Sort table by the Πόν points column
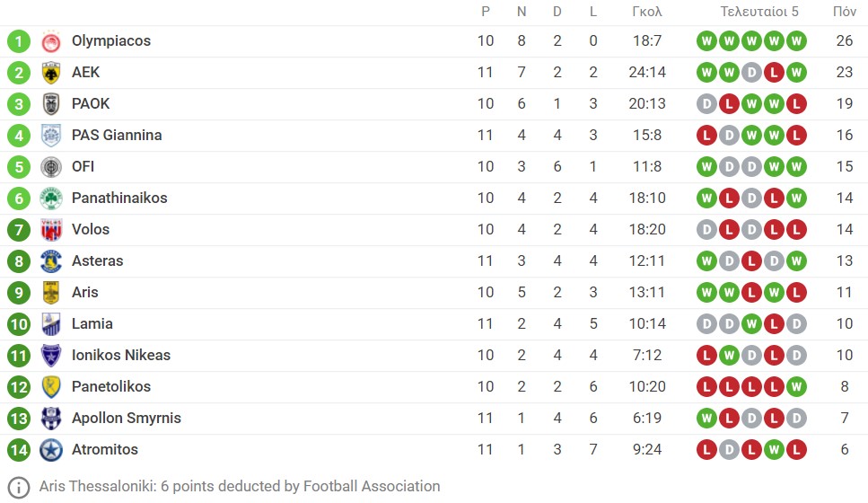The image size is (868, 503). (844, 12)
